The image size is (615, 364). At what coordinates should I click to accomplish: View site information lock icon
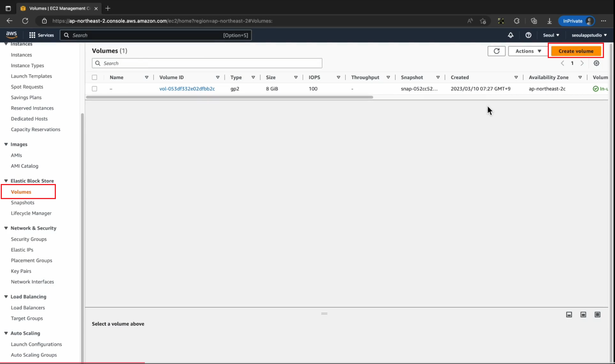pyautogui.click(x=44, y=21)
